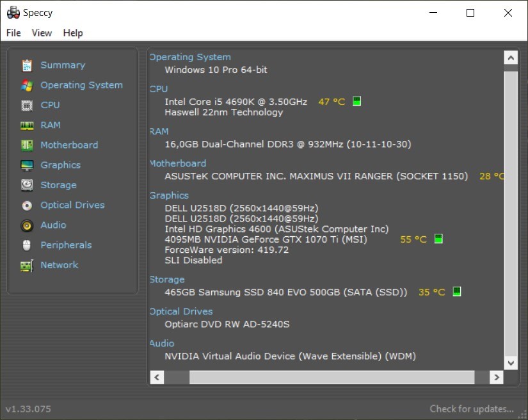Click the GPU temperature 55 °C value
The height and width of the screenshot is (420, 528).
413,239
